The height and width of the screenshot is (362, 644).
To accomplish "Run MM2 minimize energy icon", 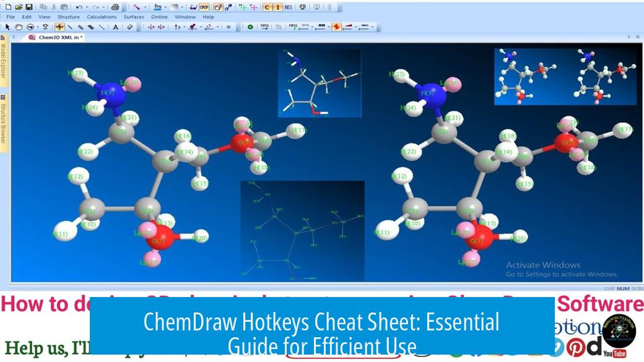I will tap(264, 27).
